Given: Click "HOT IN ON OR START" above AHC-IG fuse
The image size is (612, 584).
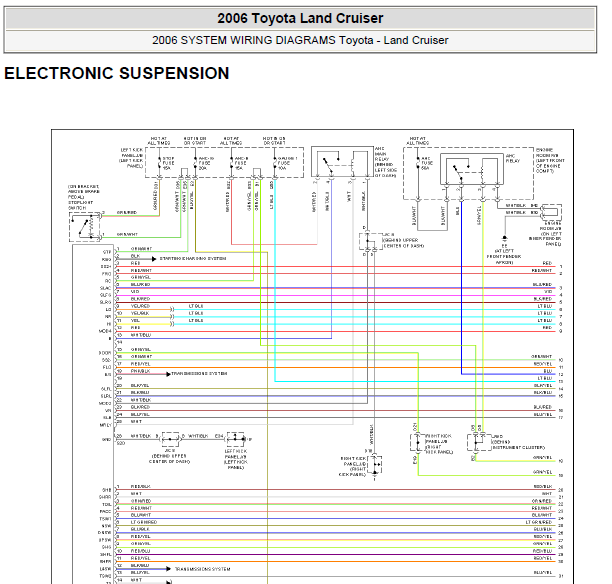Looking at the screenshot, I should coord(195,141).
